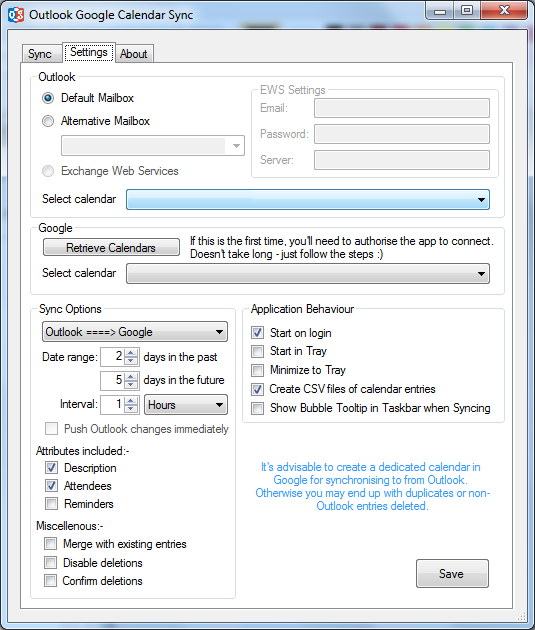
Task: Click the EWS Server input field
Action: pyautogui.click(x=402, y=160)
